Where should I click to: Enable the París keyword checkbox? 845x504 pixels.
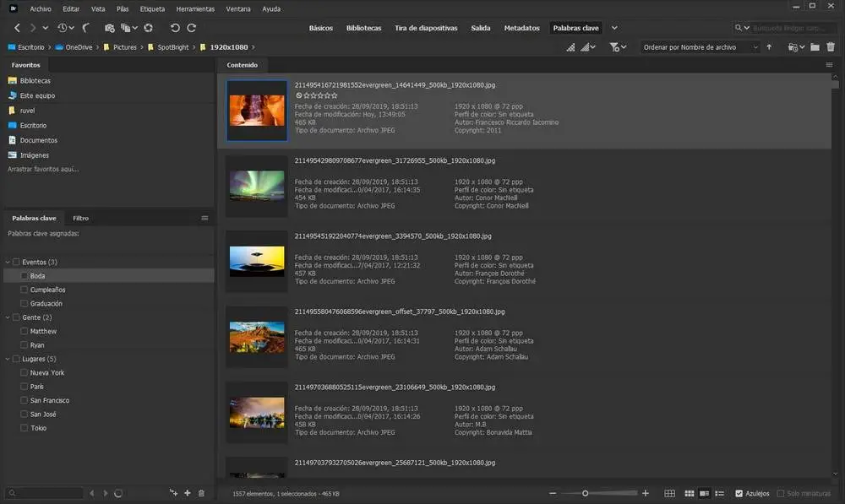(x=25, y=387)
